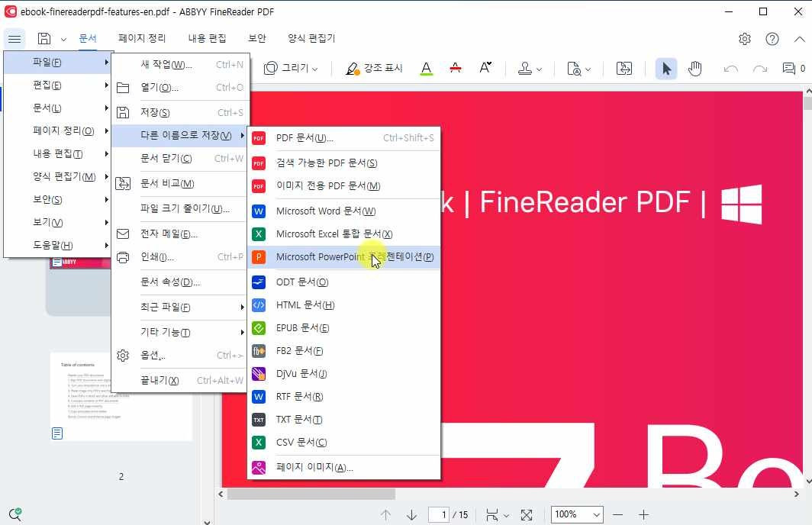Image resolution: width=812 pixels, height=525 pixels.
Task: Save as EPUB 문서(E)
Action: (344, 327)
